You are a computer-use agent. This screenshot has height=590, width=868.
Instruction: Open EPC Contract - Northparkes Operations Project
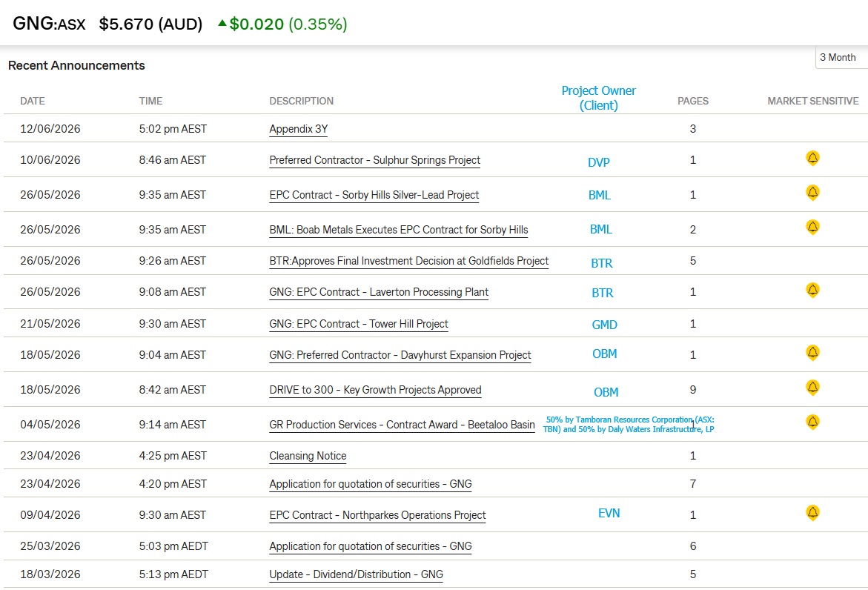377,514
